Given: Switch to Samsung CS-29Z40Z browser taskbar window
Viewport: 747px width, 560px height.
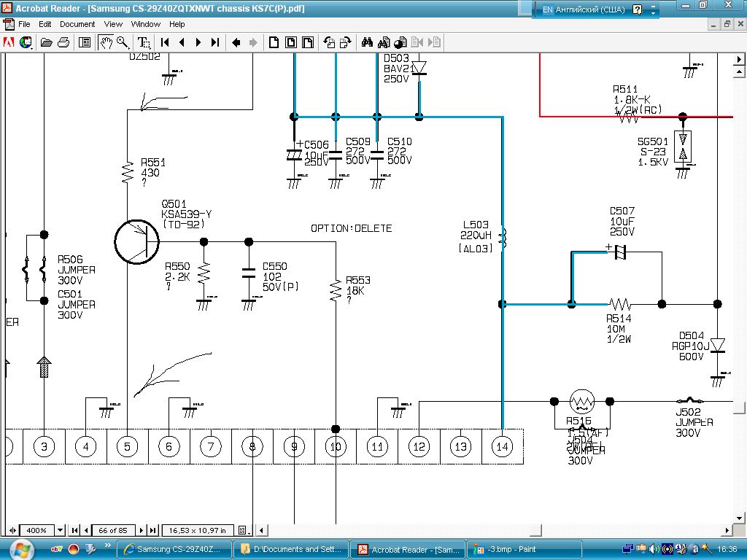Looking at the screenshot, I should pos(174,550).
